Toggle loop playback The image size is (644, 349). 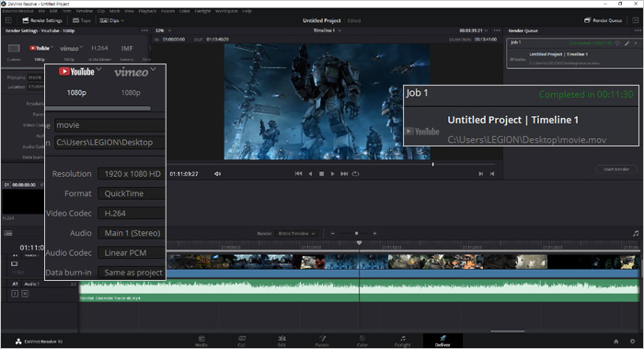(x=356, y=174)
